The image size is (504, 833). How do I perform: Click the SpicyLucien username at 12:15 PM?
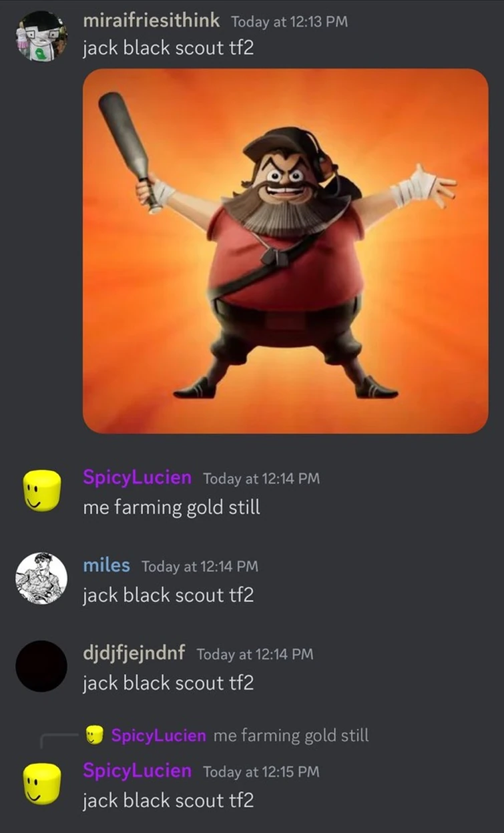pyautogui.click(x=137, y=771)
